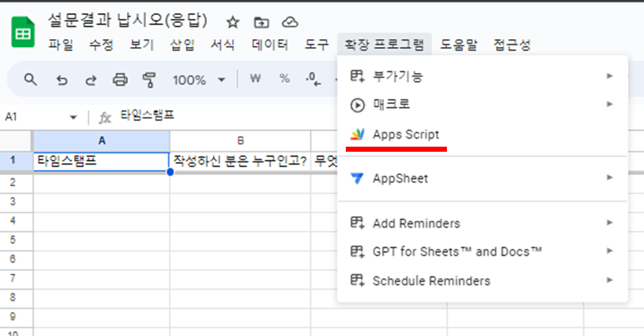This screenshot has height=336, width=644.
Task: Decrease decimal places
Action: 313,79
